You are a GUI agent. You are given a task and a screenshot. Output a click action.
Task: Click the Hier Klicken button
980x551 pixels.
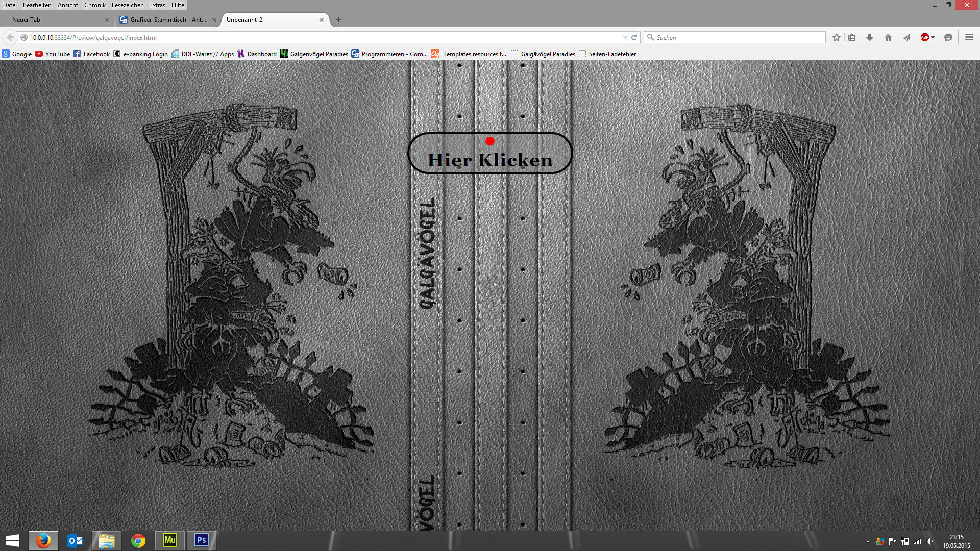[x=490, y=154]
